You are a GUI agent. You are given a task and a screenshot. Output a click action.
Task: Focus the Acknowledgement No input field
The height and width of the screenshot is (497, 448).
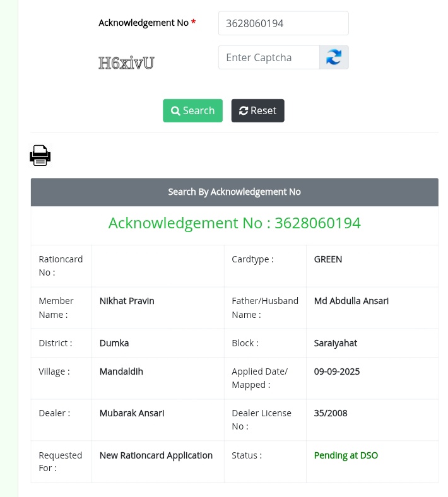[x=283, y=23]
